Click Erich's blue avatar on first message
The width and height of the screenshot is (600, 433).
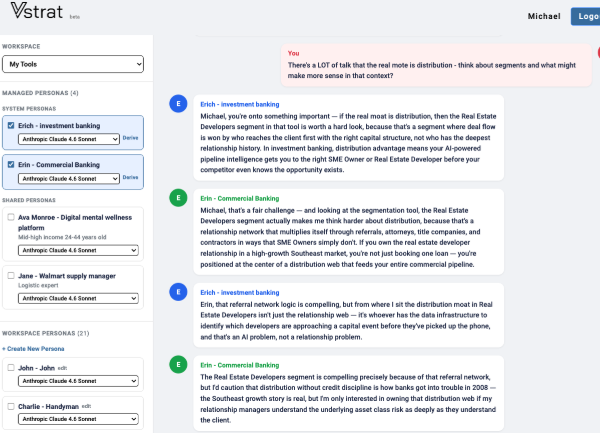click(178, 104)
